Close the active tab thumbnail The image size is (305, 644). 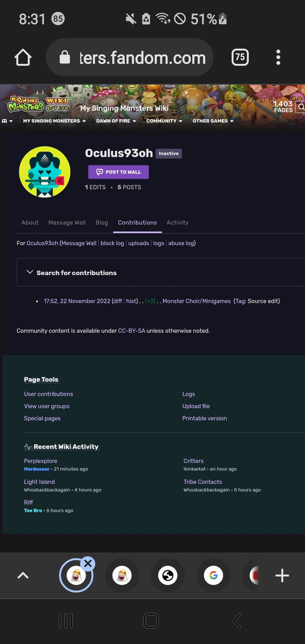(88, 563)
